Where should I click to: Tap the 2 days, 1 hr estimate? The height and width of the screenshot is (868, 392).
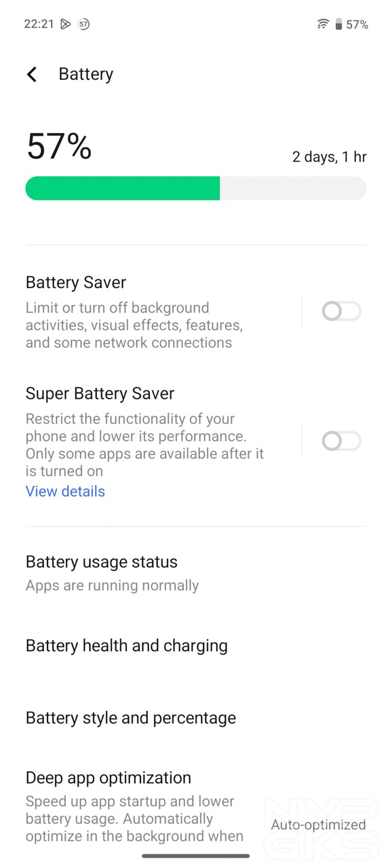(329, 157)
